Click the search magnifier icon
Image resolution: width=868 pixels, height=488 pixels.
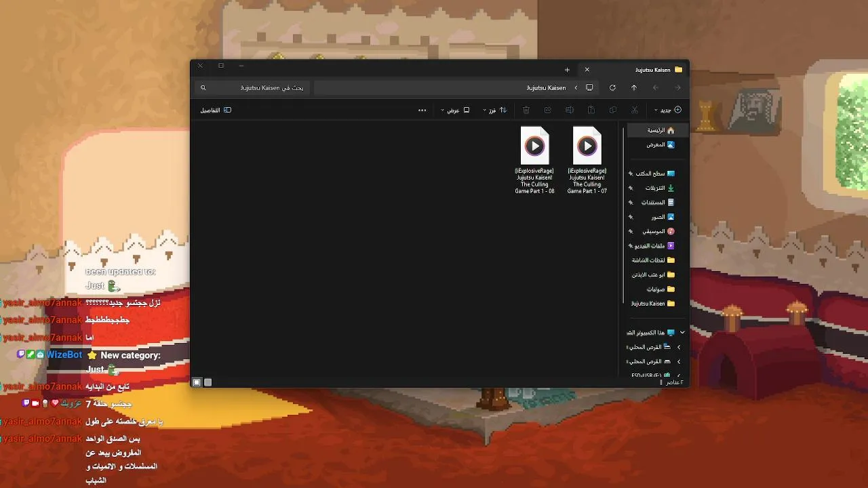click(x=203, y=87)
